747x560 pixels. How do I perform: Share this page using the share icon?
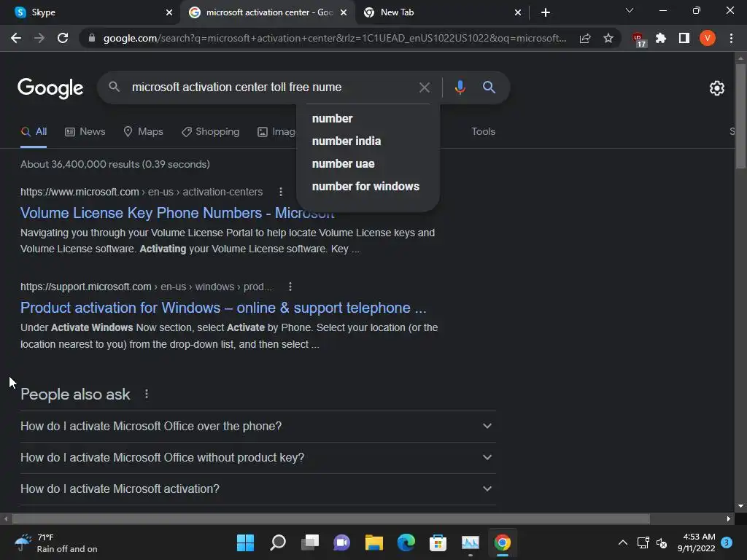(x=585, y=38)
